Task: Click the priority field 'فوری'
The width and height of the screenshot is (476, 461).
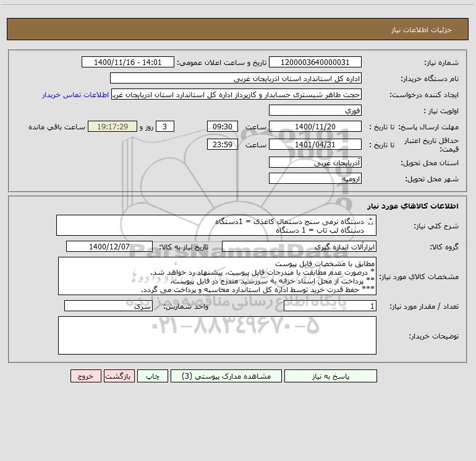Action: pyautogui.click(x=315, y=110)
